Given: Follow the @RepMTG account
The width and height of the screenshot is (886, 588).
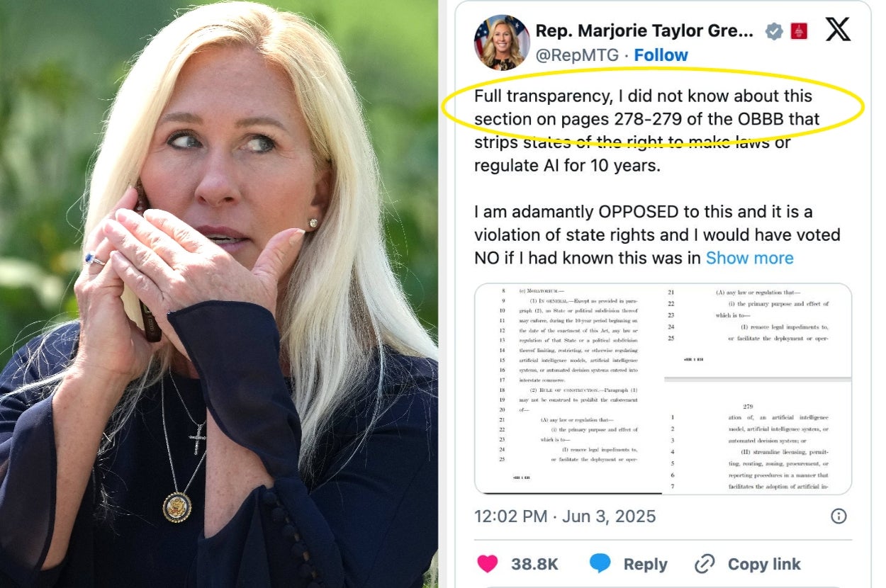Looking at the screenshot, I should tap(661, 55).
